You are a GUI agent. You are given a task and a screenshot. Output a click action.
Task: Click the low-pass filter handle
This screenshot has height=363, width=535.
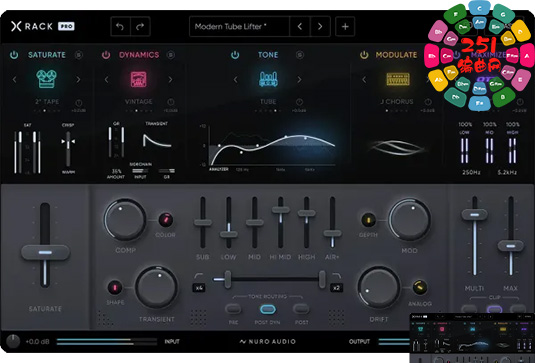(322, 279)
